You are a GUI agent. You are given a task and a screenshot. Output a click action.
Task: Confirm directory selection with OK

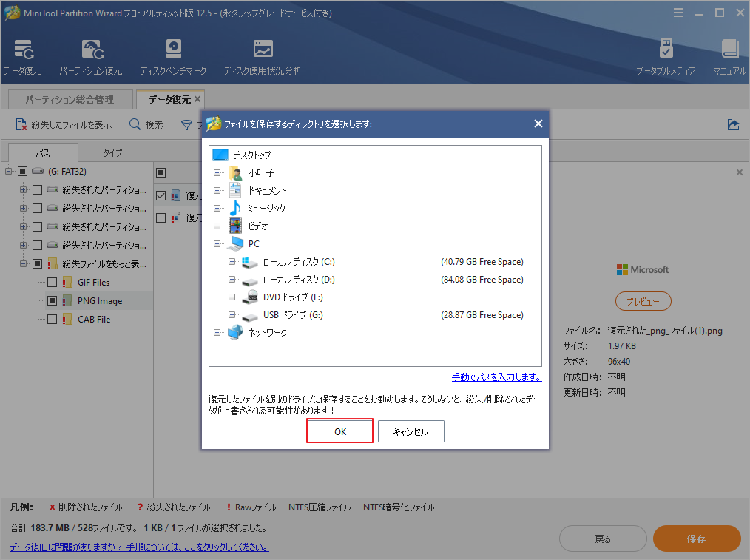click(339, 431)
